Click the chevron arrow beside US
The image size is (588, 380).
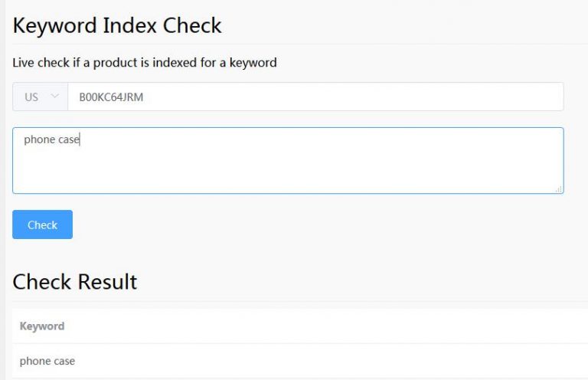coord(55,96)
